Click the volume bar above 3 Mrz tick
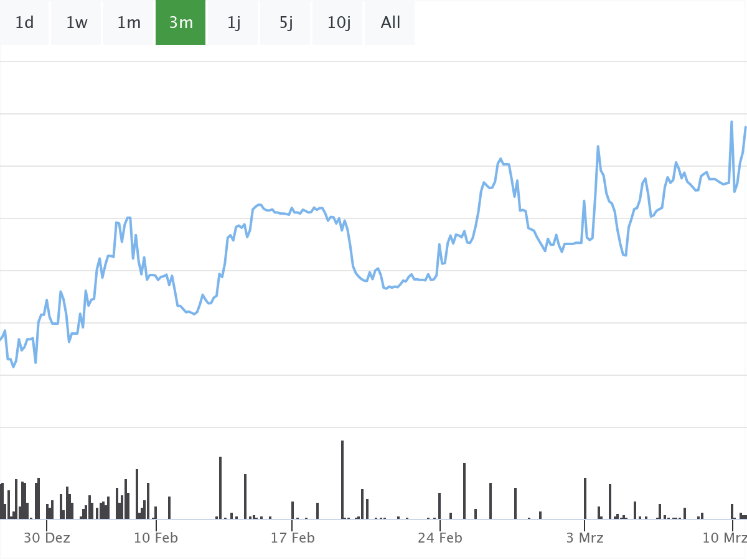This screenshot has width=747, height=560. (x=585, y=498)
